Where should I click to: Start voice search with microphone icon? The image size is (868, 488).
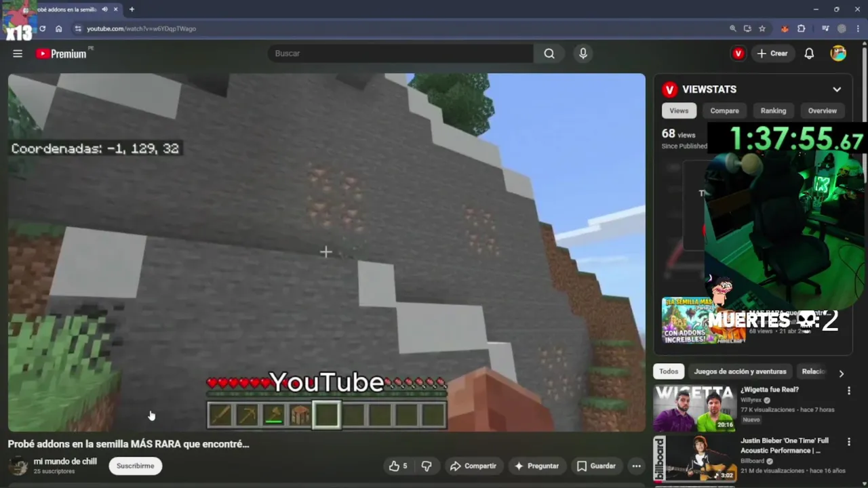tap(583, 54)
